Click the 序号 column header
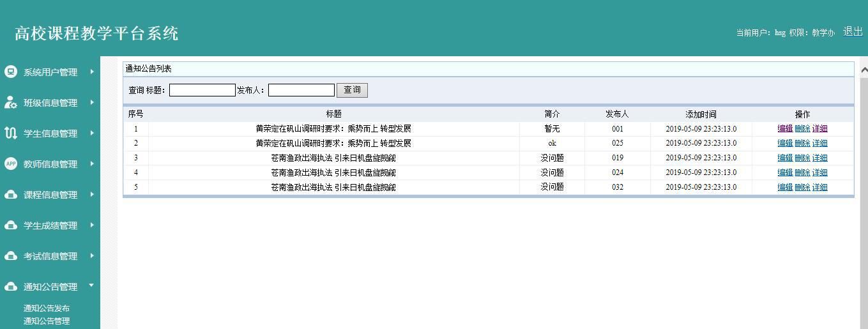Viewport: 868px width, 329px height. (x=135, y=114)
